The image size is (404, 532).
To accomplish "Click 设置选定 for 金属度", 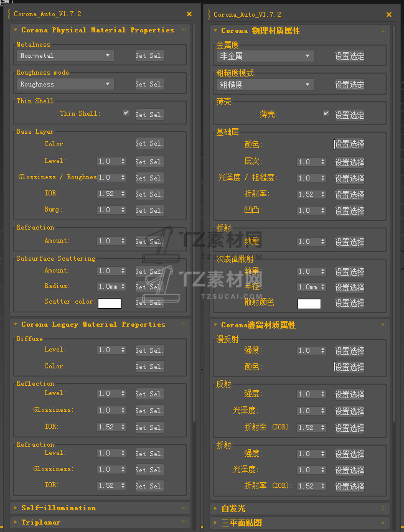I will pyautogui.click(x=350, y=57).
